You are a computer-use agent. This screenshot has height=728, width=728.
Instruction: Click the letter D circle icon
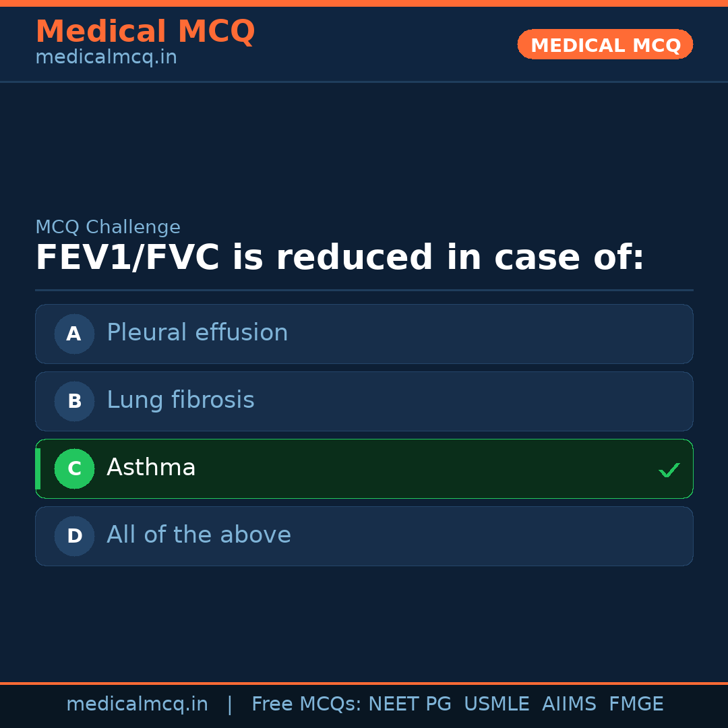[x=74, y=536]
